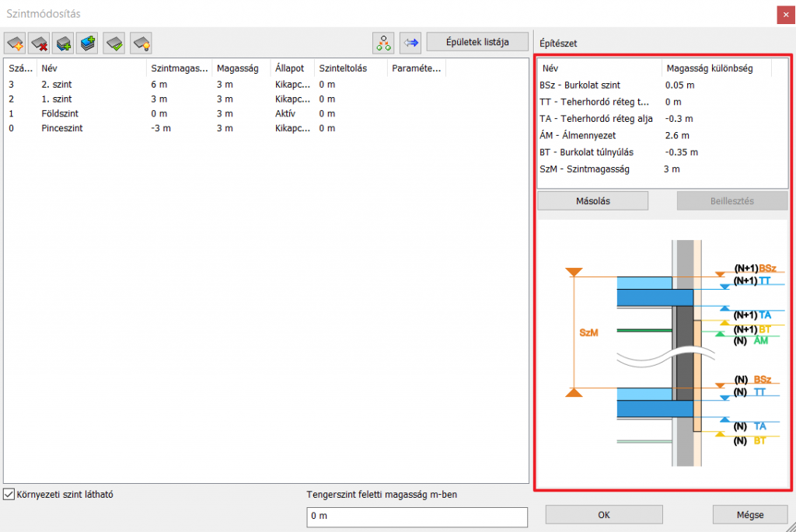The image size is (796, 532).
Task: Click the new level icon with star
Action: click(16, 43)
